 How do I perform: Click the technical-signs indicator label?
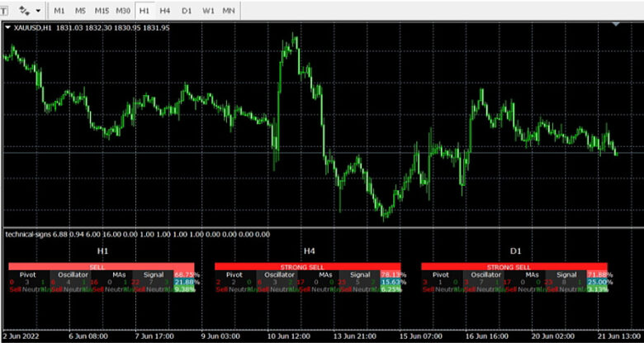click(x=28, y=235)
